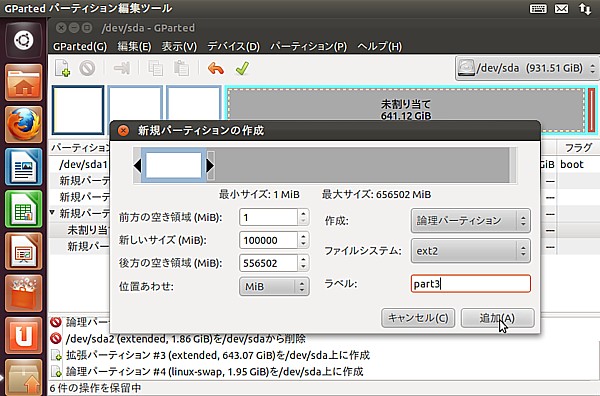Click the 6 件の操作を保留中 status text
The width and height of the screenshot is (600, 396).
pyautogui.click(x=96, y=388)
